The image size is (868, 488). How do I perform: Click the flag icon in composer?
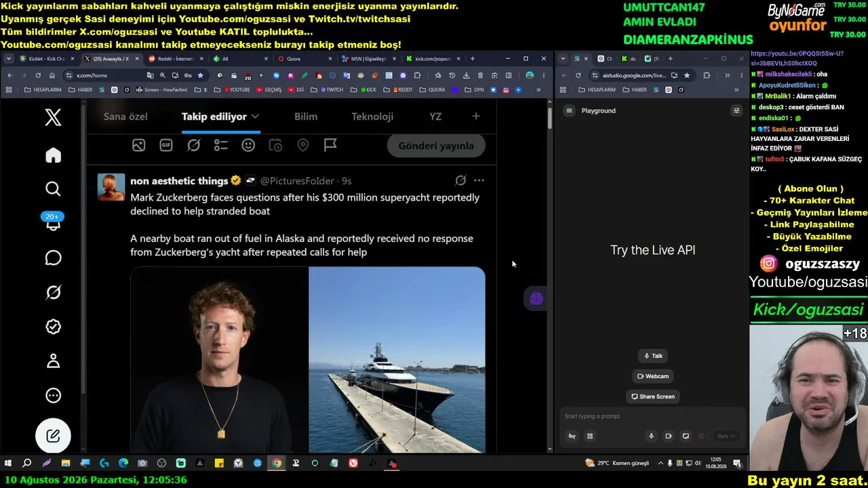(x=330, y=145)
